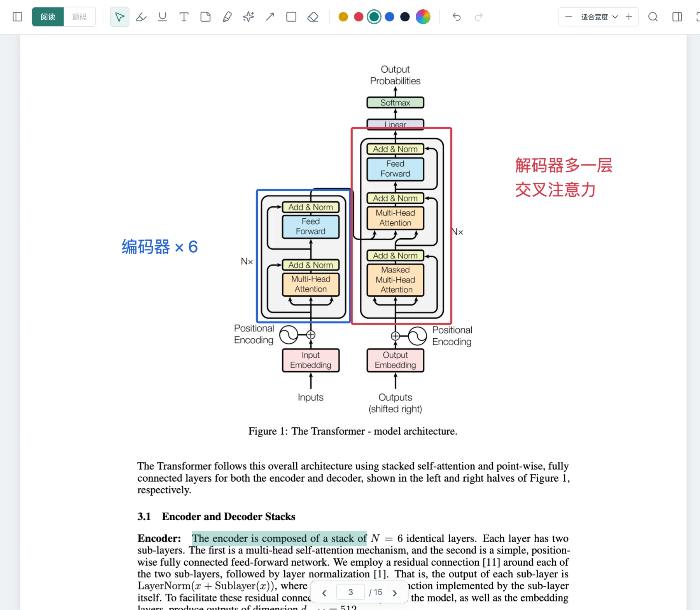Pick the yellow color swatch
Screen dimensions: 700x610
tap(343, 17)
